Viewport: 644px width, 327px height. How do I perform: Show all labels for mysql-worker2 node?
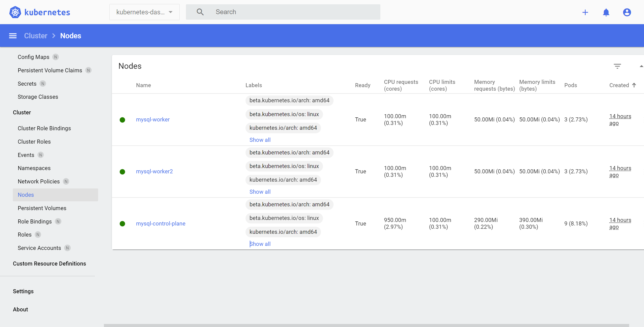260,191
